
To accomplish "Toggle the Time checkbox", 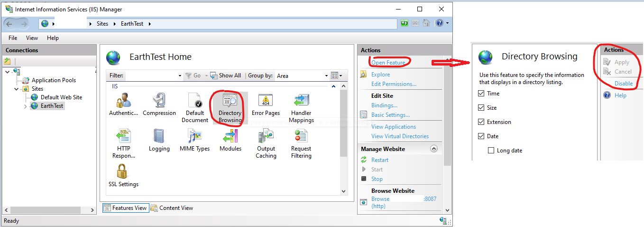I will point(482,94).
